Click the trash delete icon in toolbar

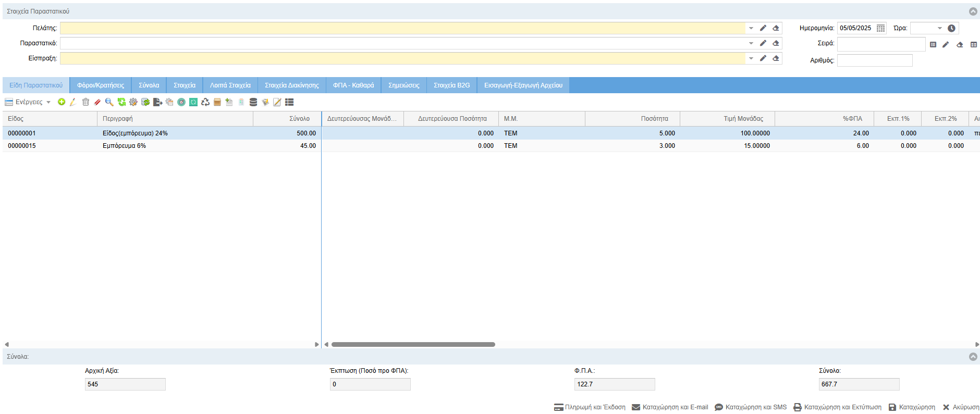85,102
